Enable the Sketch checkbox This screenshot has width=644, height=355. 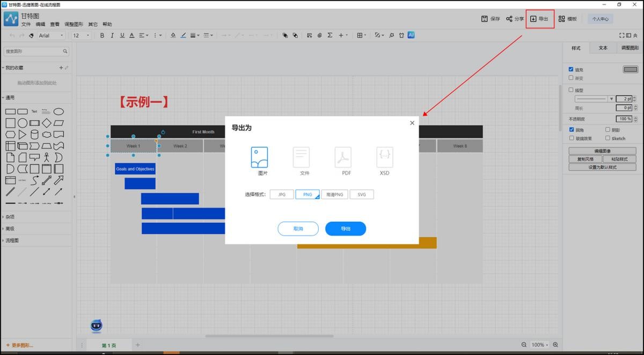(x=608, y=138)
